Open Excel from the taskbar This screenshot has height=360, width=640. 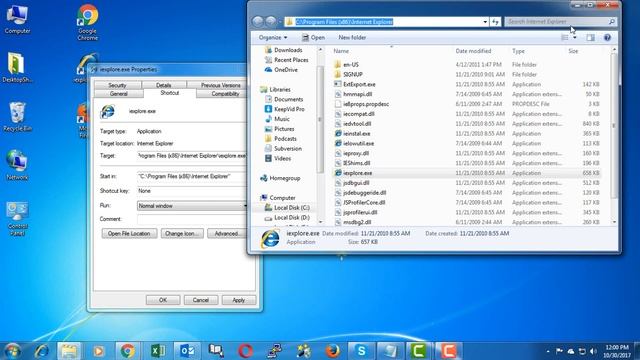(x=157, y=351)
